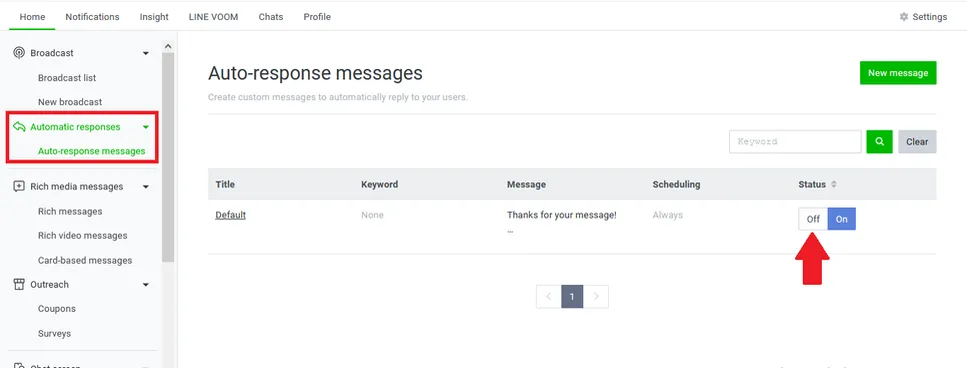Click the 'Thanks for your message!' text

point(562,215)
